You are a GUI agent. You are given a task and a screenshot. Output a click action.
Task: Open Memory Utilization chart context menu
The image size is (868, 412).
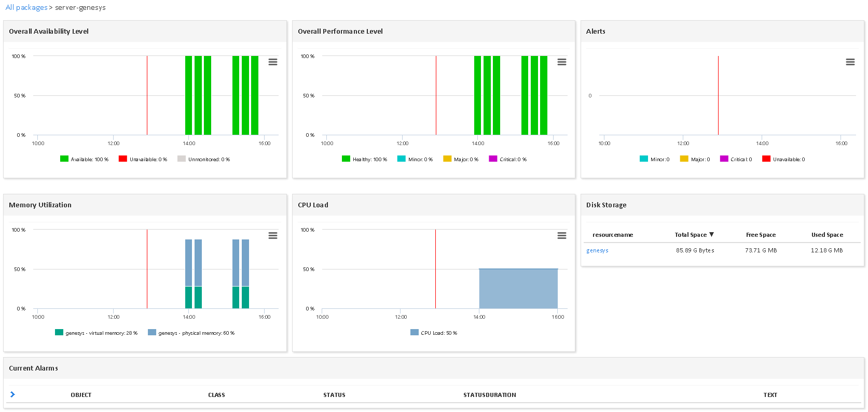[272, 236]
